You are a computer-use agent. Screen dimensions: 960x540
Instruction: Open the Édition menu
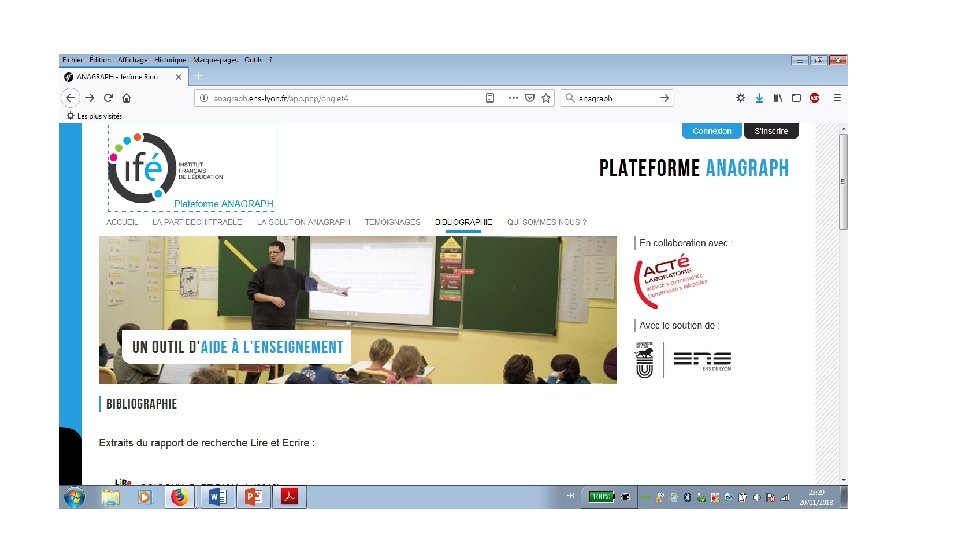point(100,60)
